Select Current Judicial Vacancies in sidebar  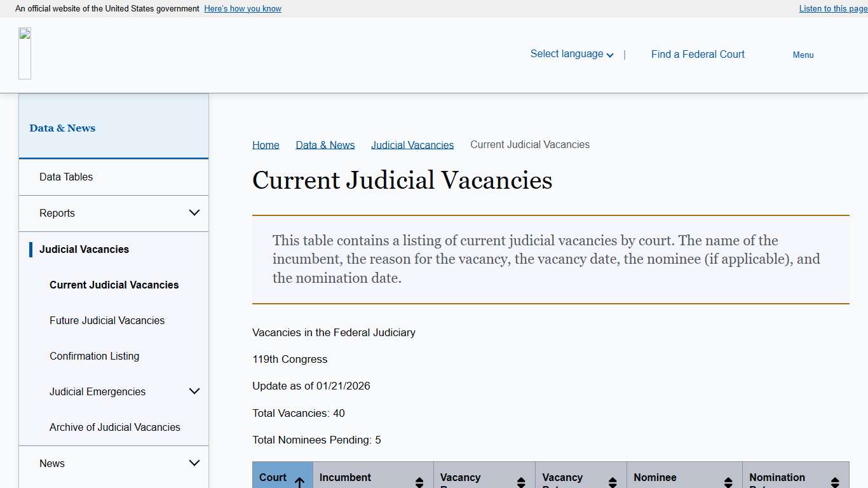114,285
